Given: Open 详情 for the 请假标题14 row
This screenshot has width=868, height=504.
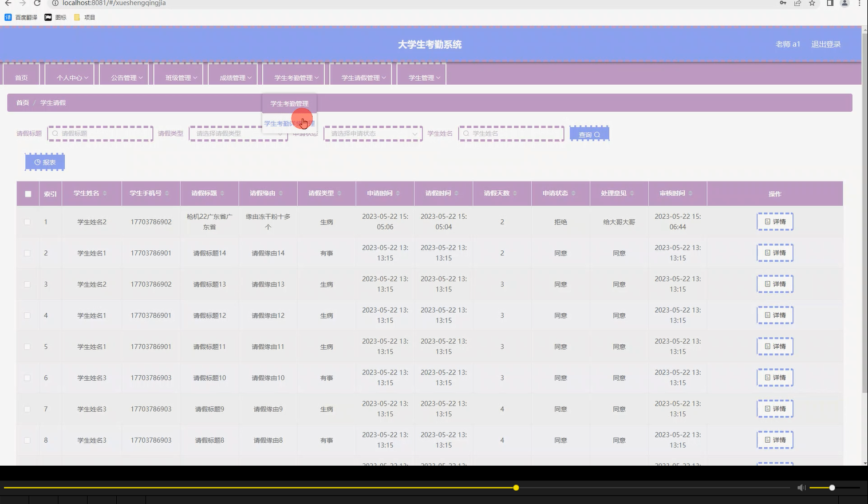Looking at the screenshot, I should [775, 253].
